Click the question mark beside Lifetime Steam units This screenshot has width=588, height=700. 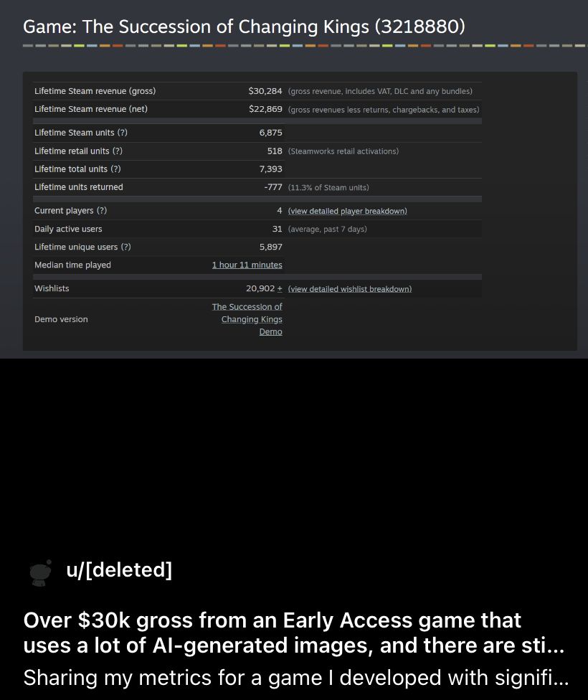tap(123, 133)
